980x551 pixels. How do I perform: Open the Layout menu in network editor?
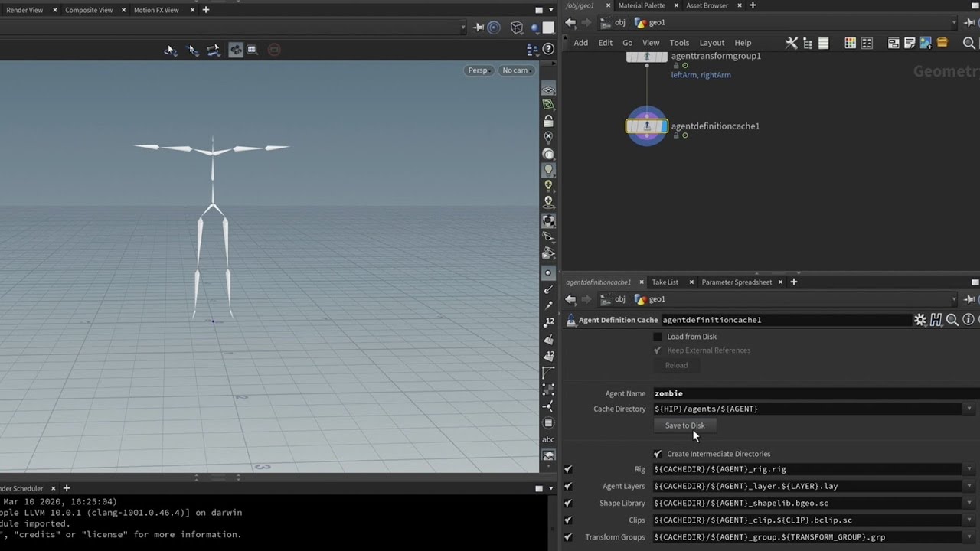pyautogui.click(x=711, y=43)
